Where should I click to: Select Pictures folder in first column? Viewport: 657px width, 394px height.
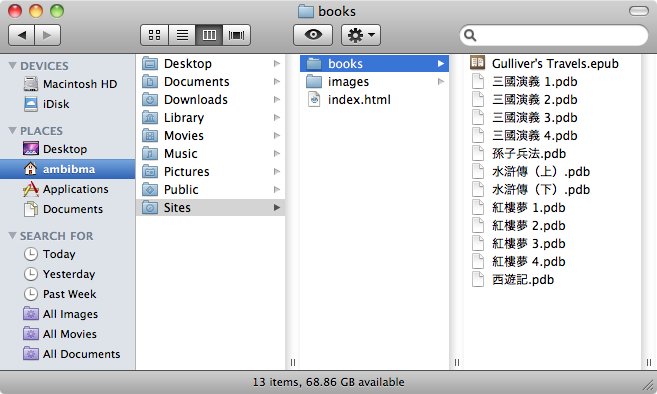pyautogui.click(x=211, y=172)
